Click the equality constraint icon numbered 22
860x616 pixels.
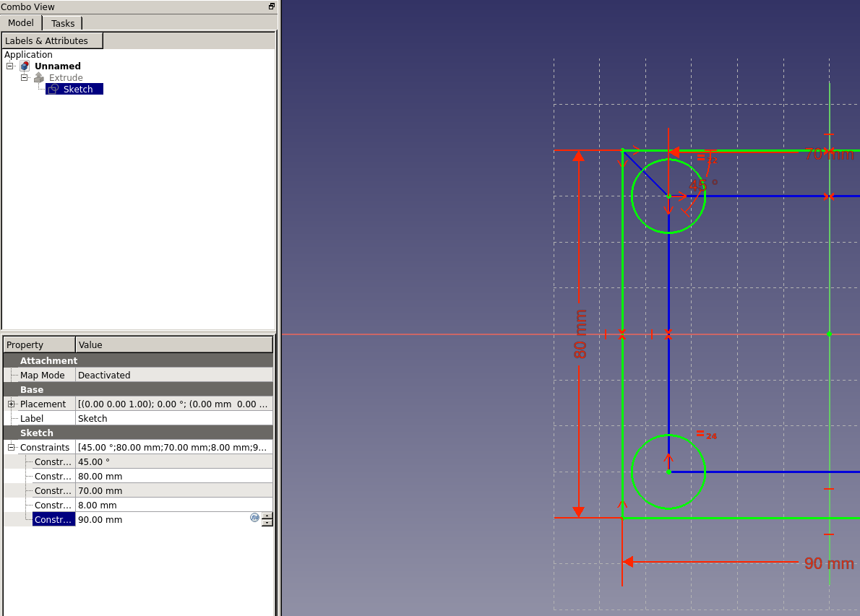[x=707, y=158]
